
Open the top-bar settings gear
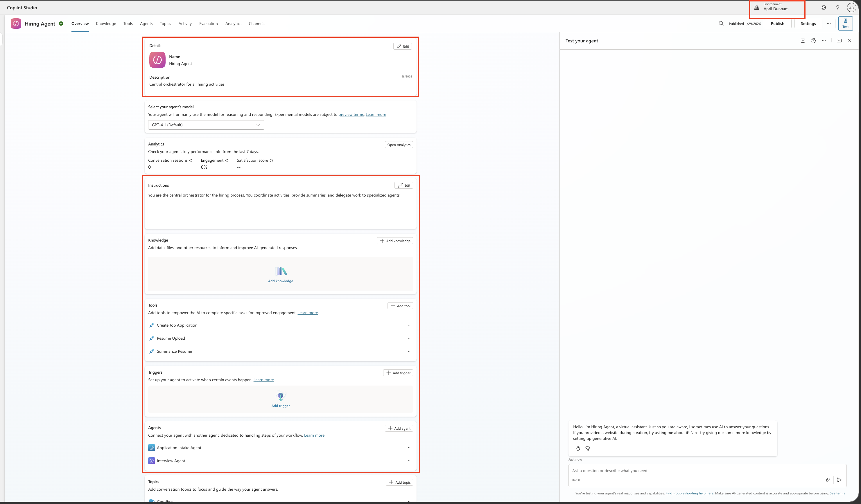pos(824,8)
